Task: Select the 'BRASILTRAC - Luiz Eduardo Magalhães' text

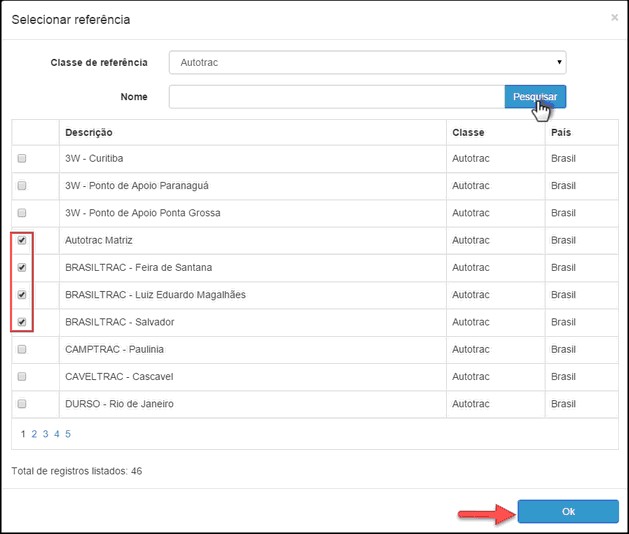Action: (x=155, y=294)
